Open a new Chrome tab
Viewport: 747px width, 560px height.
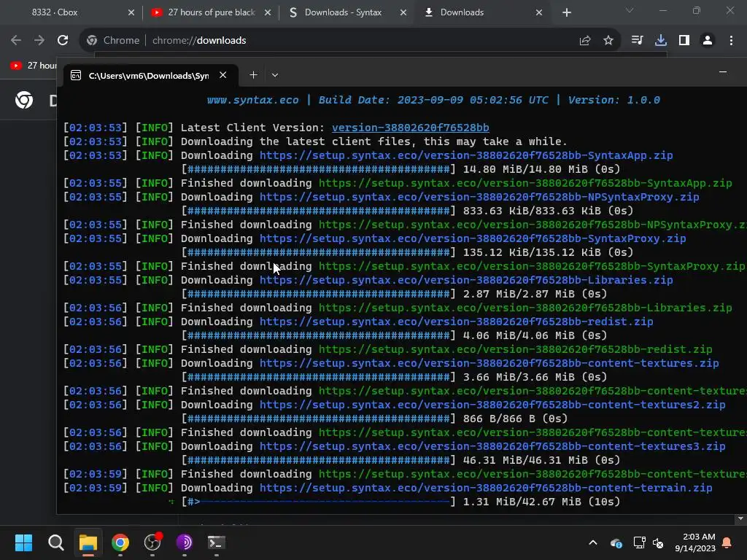[566, 12]
